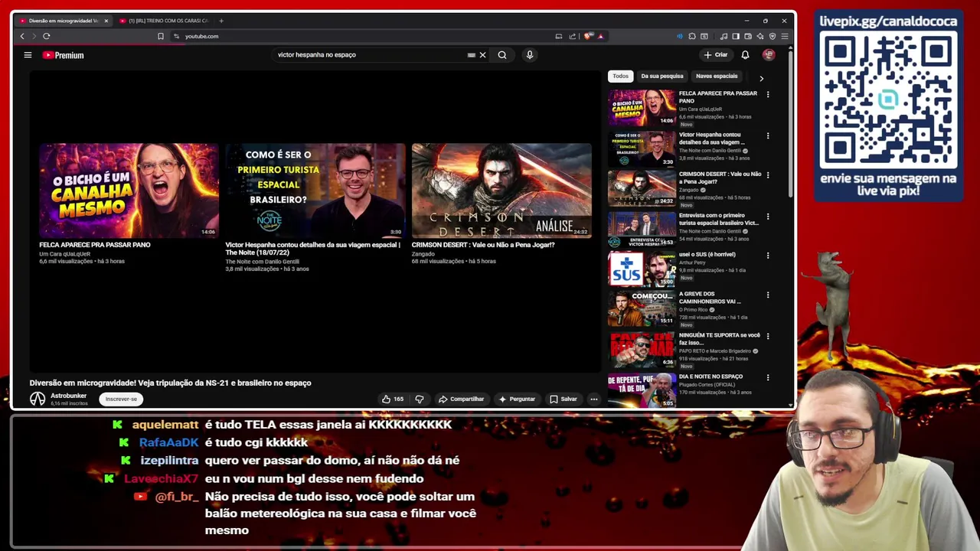Open the account avatar menu
This screenshot has width=980, height=551.
[x=769, y=55]
